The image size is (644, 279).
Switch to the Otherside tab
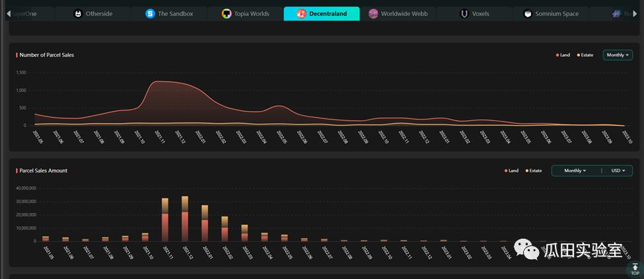(92, 14)
